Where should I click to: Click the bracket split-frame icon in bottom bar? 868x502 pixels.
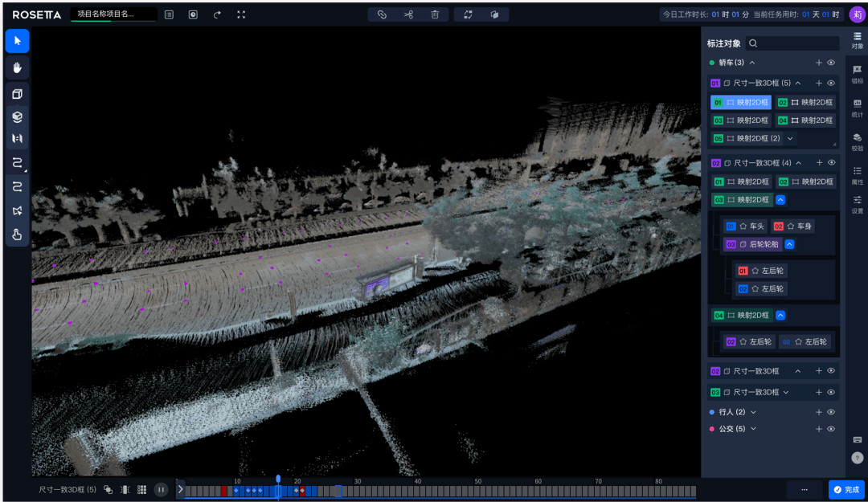[125, 490]
